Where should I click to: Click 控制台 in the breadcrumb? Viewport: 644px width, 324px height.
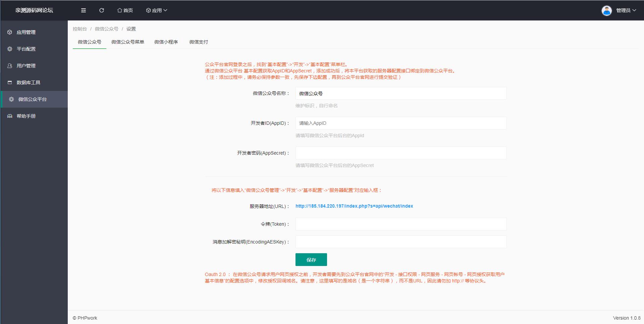80,29
